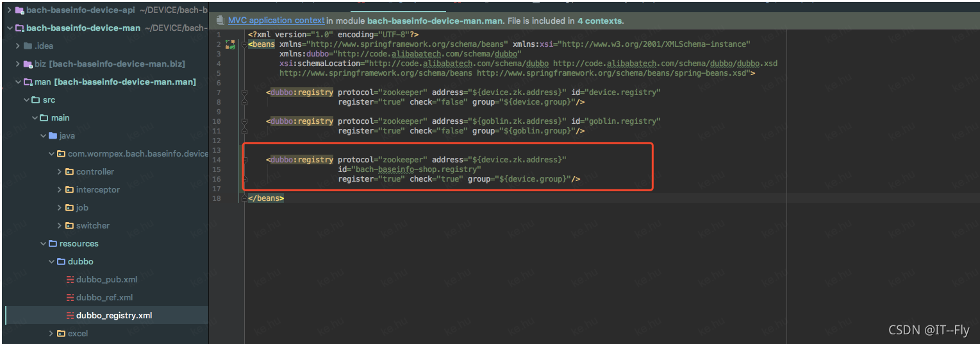This screenshot has width=980, height=344.
Task: Click the biz module folder icon
Action: click(x=28, y=64)
